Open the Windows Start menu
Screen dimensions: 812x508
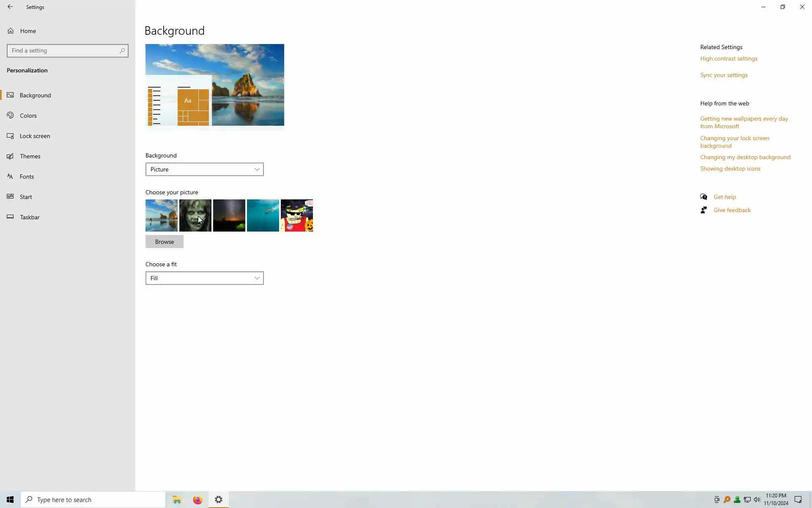point(10,500)
